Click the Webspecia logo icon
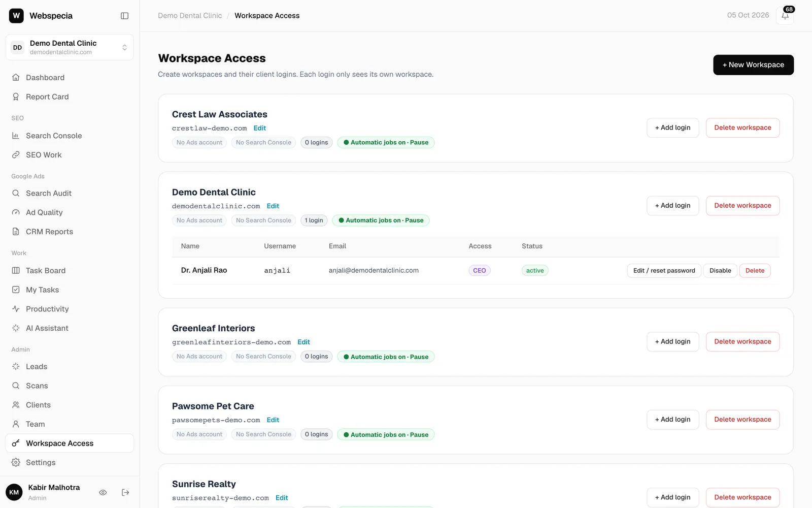The width and height of the screenshot is (812, 508). (16, 16)
